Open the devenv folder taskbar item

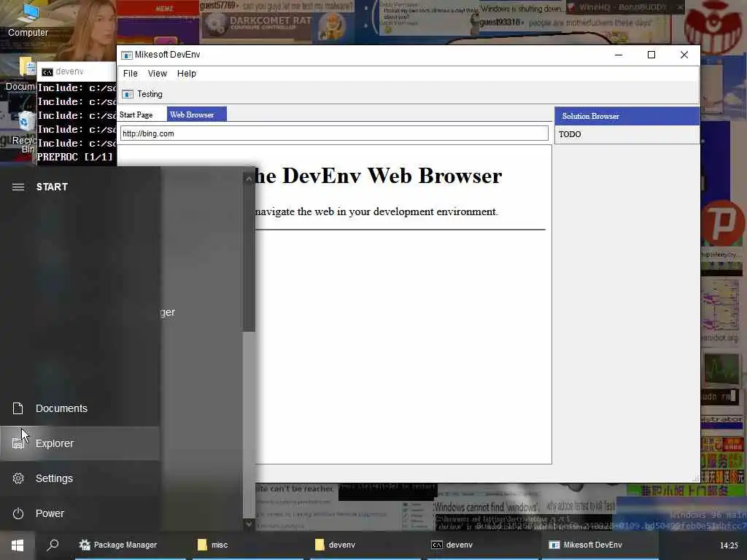click(x=365, y=545)
